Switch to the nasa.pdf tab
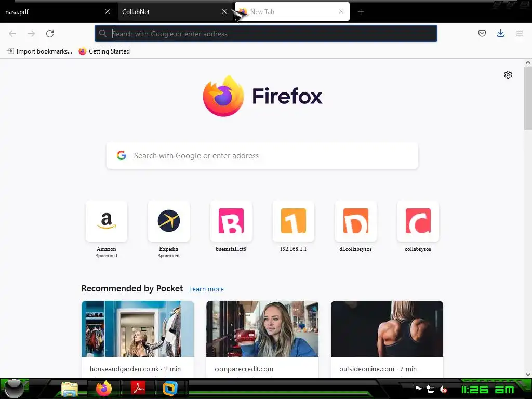The height and width of the screenshot is (399, 532). [x=58, y=12]
